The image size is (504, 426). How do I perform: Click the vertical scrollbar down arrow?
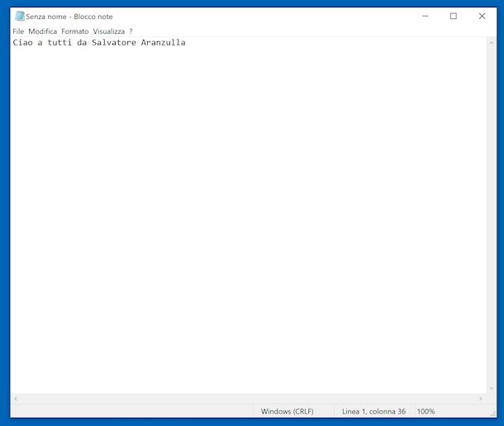point(492,388)
